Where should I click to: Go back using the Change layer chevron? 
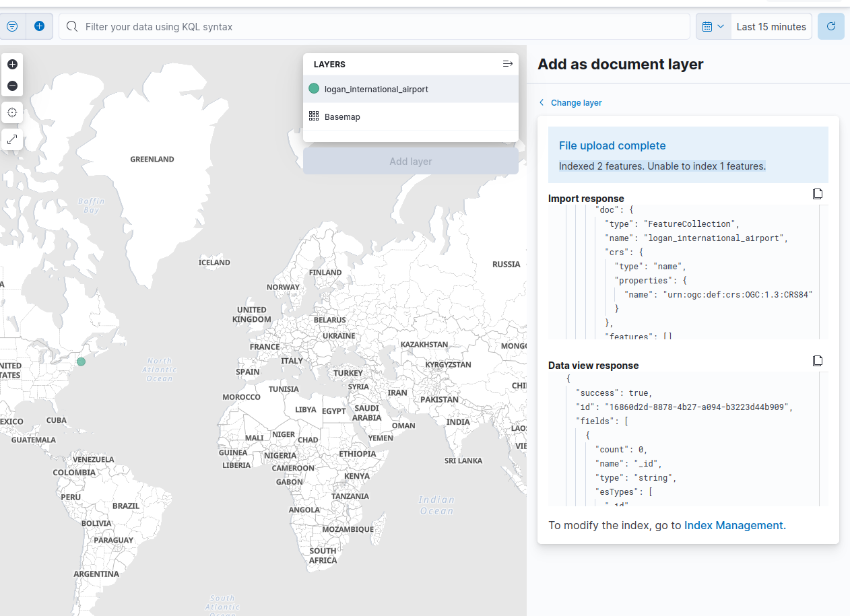542,102
